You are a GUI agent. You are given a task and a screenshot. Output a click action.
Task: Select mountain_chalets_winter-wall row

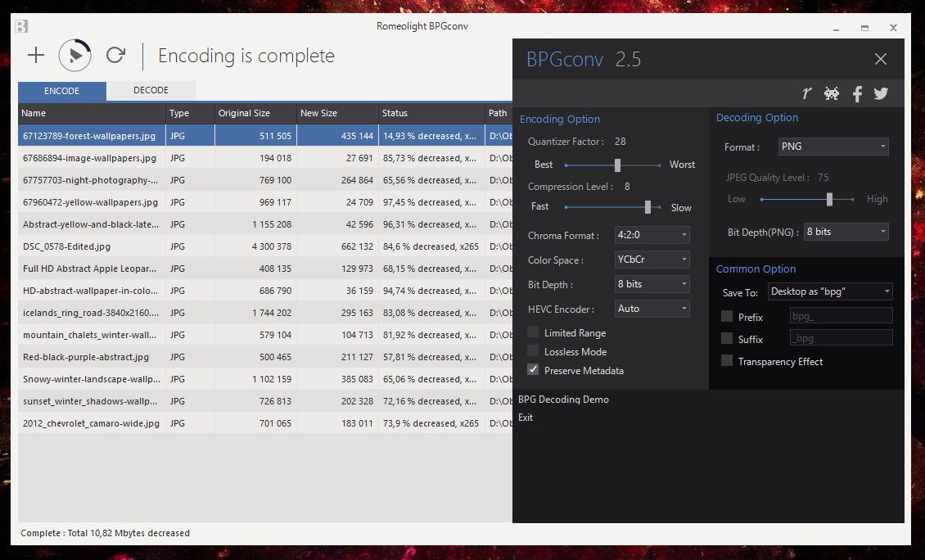click(265, 335)
